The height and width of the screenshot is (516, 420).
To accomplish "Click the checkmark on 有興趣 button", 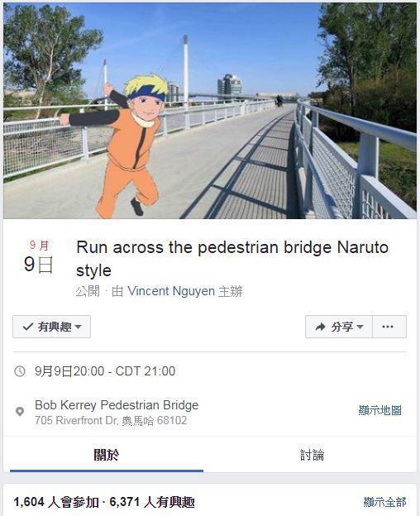I will point(28,327).
